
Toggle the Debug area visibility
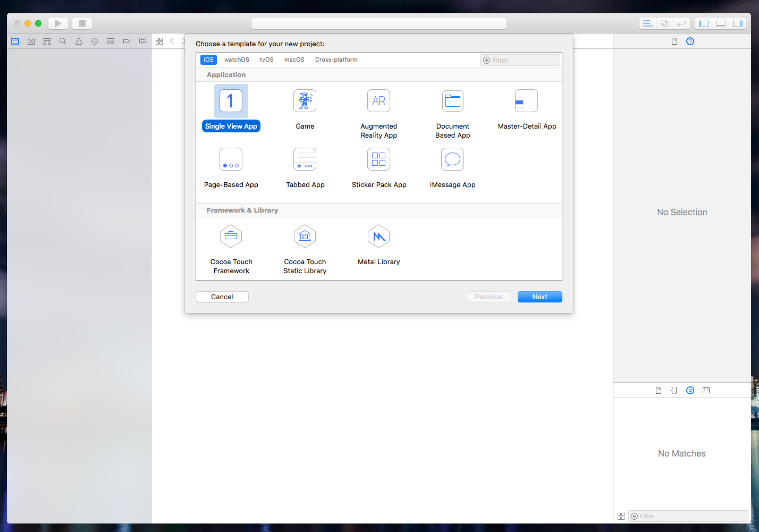pos(721,23)
